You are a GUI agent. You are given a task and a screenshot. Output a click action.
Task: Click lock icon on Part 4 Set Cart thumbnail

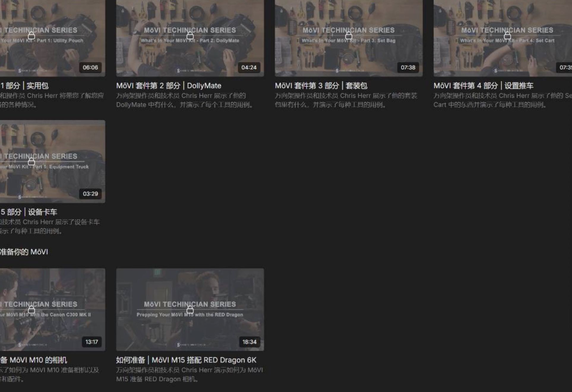(507, 36)
